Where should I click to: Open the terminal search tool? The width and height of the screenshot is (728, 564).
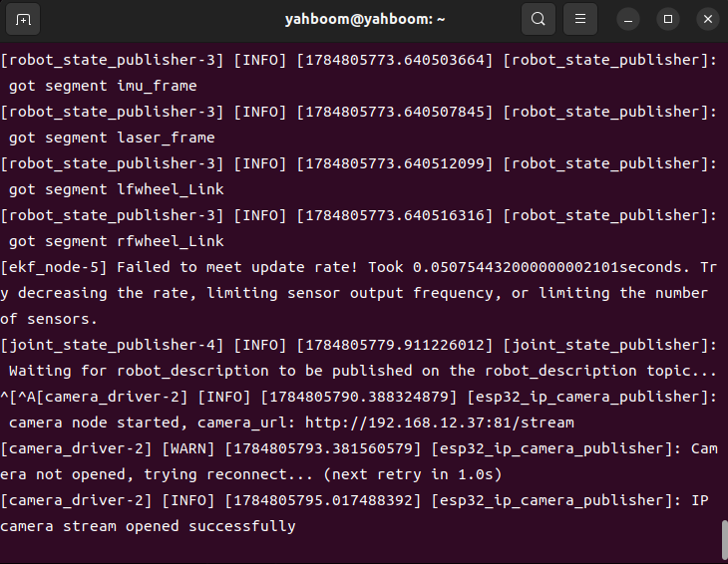pos(539,19)
